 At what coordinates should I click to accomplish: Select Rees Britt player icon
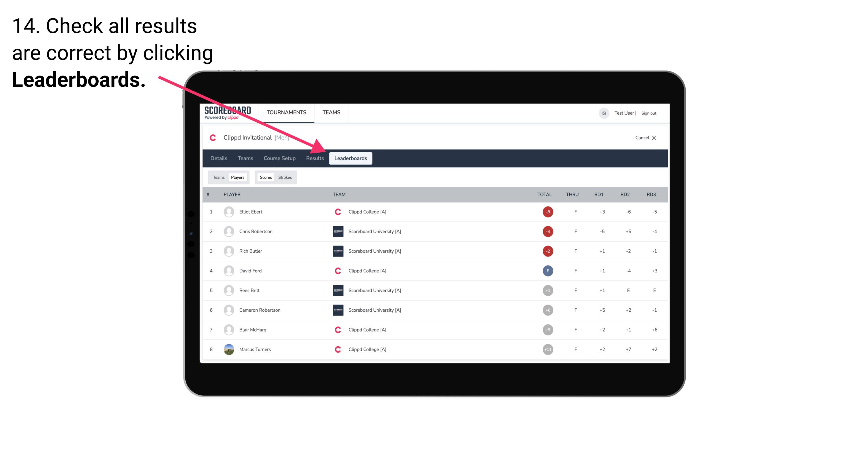pyautogui.click(x=228, y=290)
